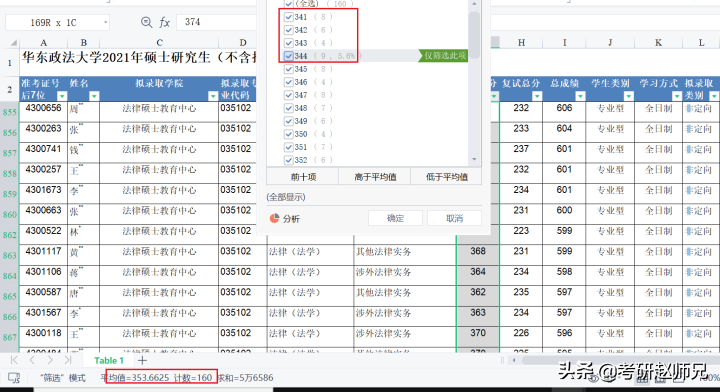The width and height of the screenshot is (720, 392).
Task: Toggle the 全选 checkbox in filter list
Action: pos(288,4)
